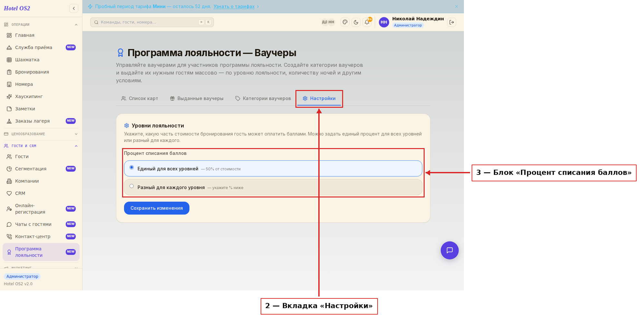Image resolution: width=644 pixels, height=322 pixels.
Task: Switch to Настройки tab
Action: 319,98
